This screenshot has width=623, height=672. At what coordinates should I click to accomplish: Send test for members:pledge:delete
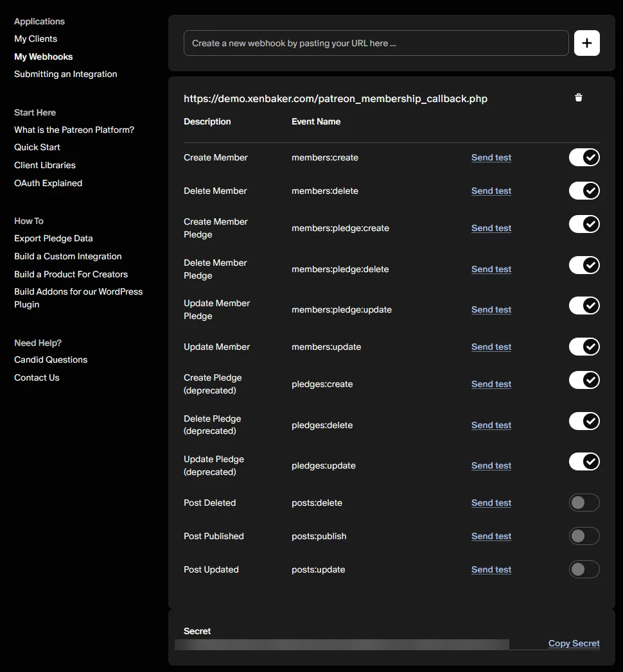[x=491, y=269]
